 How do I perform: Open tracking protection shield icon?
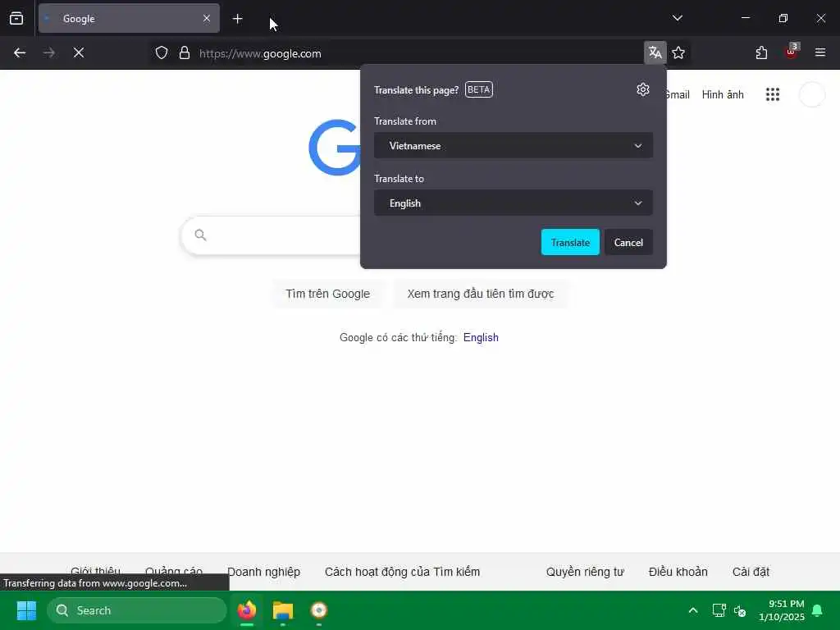click(x=162, y=53)
